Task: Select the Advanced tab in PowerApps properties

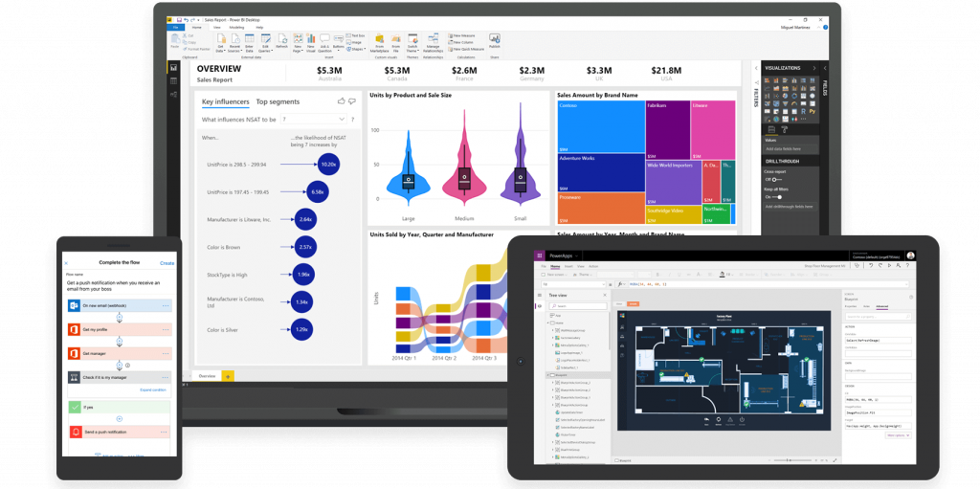Action: click(x=881, y=306)
